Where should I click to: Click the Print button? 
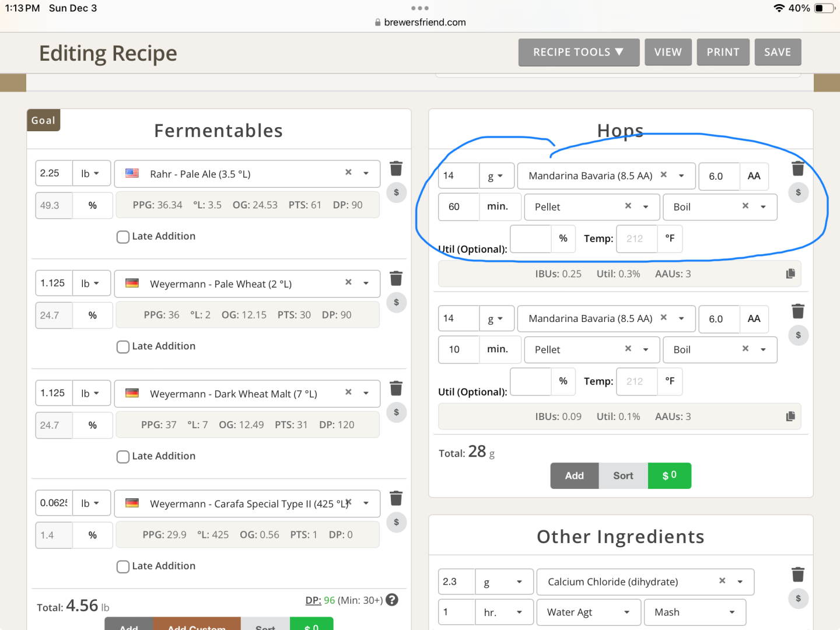tap(723, 52)
